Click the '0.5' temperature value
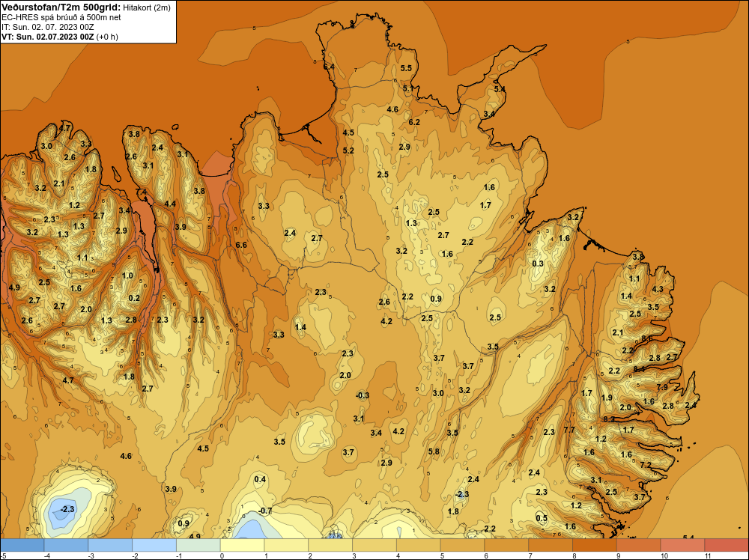This screenshot has width=749, height=560. (x=542, y=519)
